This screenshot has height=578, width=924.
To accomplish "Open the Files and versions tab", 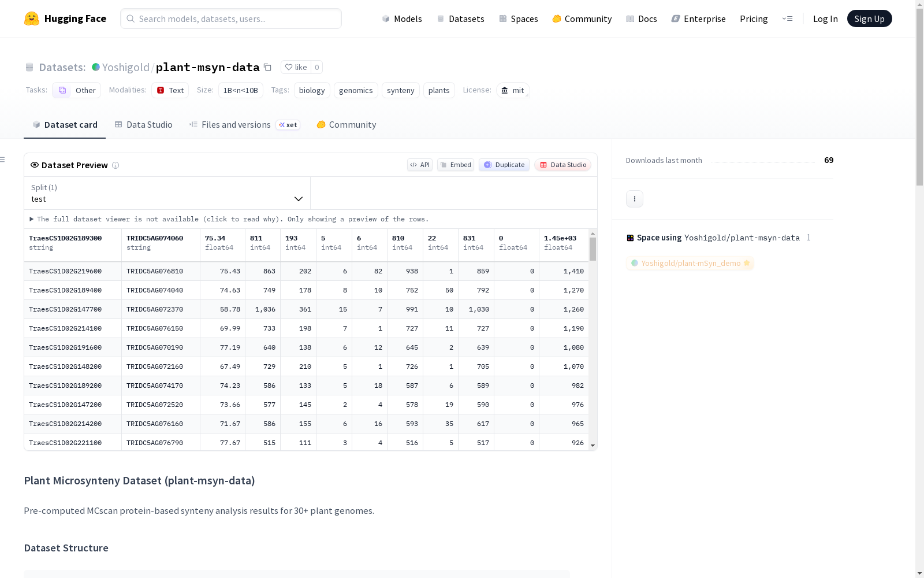I will coord(245,124).
